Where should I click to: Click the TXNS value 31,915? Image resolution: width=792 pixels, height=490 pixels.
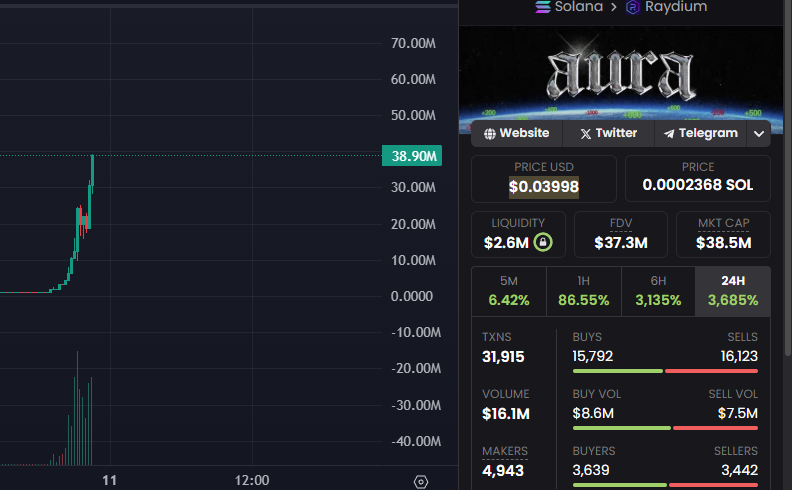tap(503, 357)
